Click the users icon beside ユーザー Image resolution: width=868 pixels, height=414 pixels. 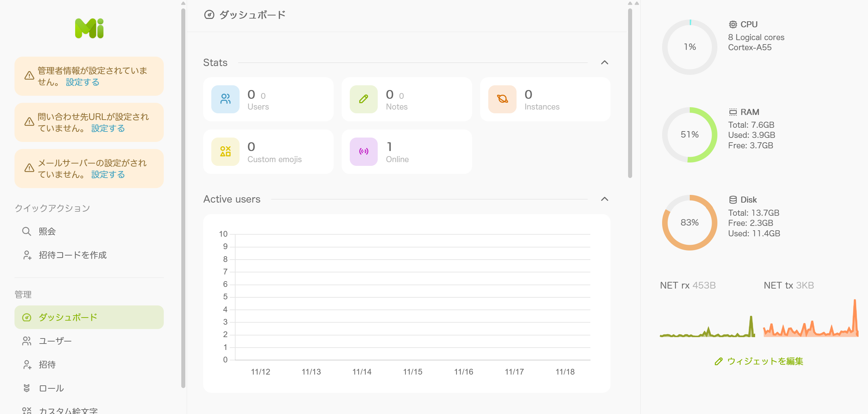pos(27,341)
